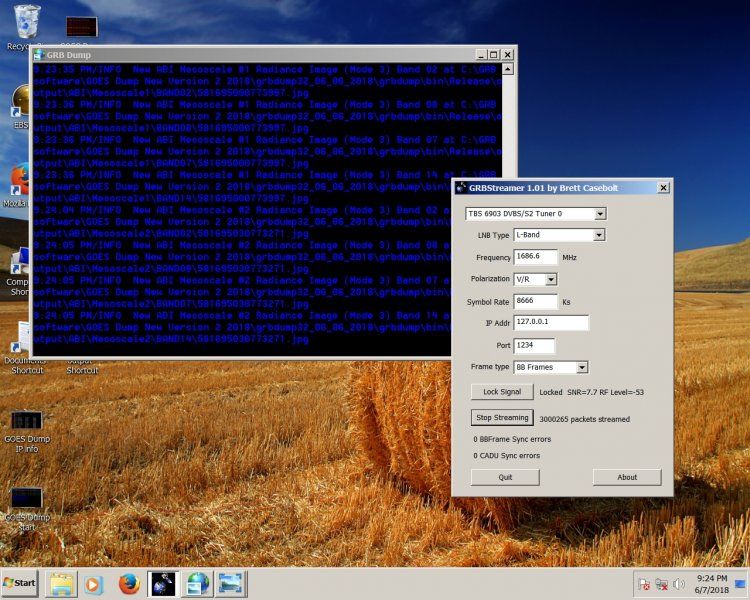Open the Documents Shortcut desktop icon

pos(22,340)
